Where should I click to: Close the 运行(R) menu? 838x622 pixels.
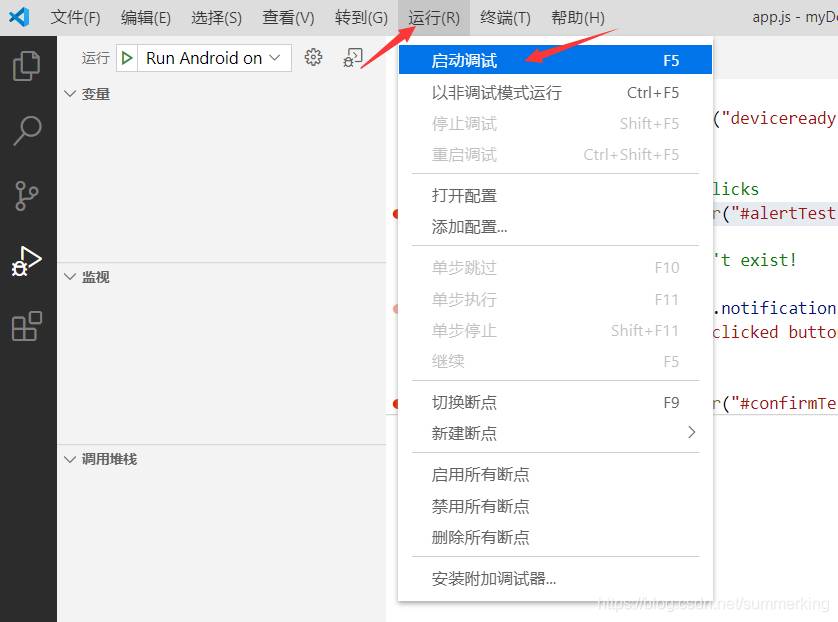pyautogui.click(x=433, y=18)
